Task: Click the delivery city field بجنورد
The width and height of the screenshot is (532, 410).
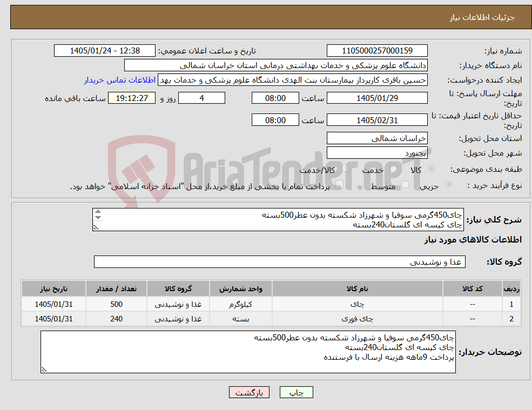Action: tap(377, 153)
